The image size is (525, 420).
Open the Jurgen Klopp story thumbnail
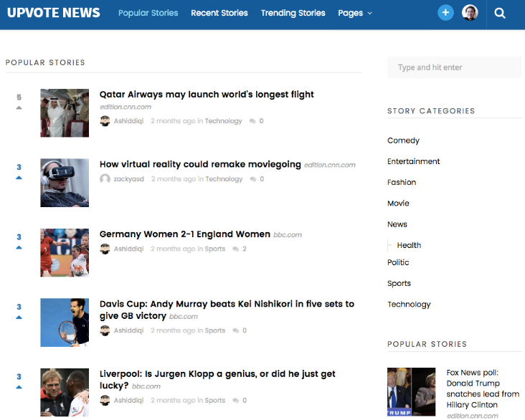tap(65, 392)
